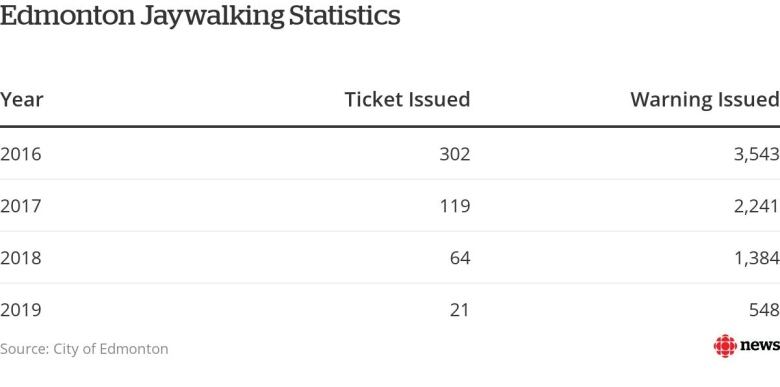780x387 pixels.
Task: Select the 2017 year row label
Action: pos(20,206)
